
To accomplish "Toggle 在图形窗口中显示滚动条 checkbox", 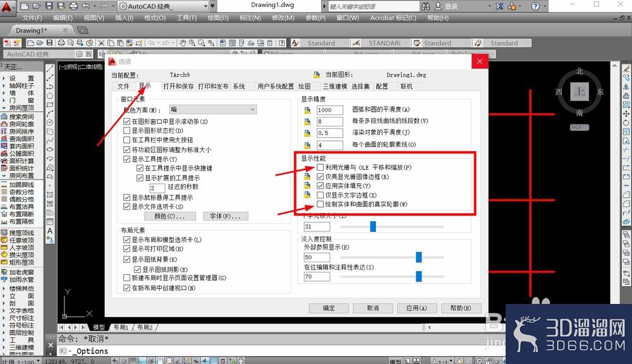I will pos(126,121).
